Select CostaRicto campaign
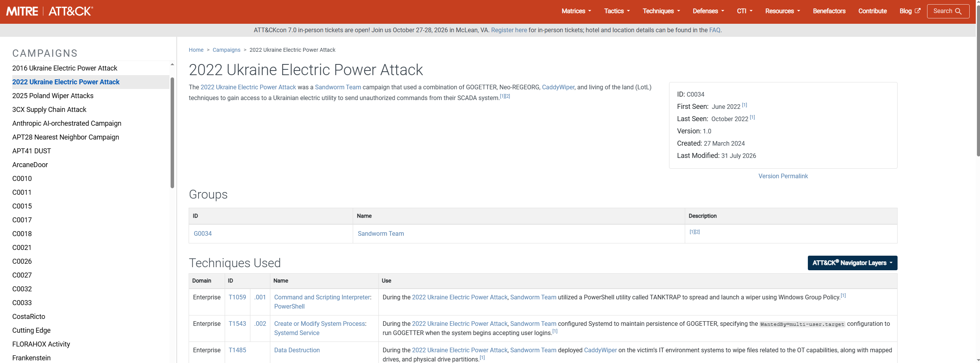Screen dimensions: 980x363 [x=29, y=317]
